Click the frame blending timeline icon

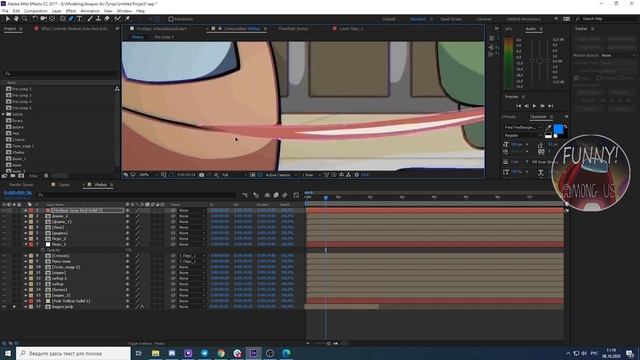tap(276, 196)
